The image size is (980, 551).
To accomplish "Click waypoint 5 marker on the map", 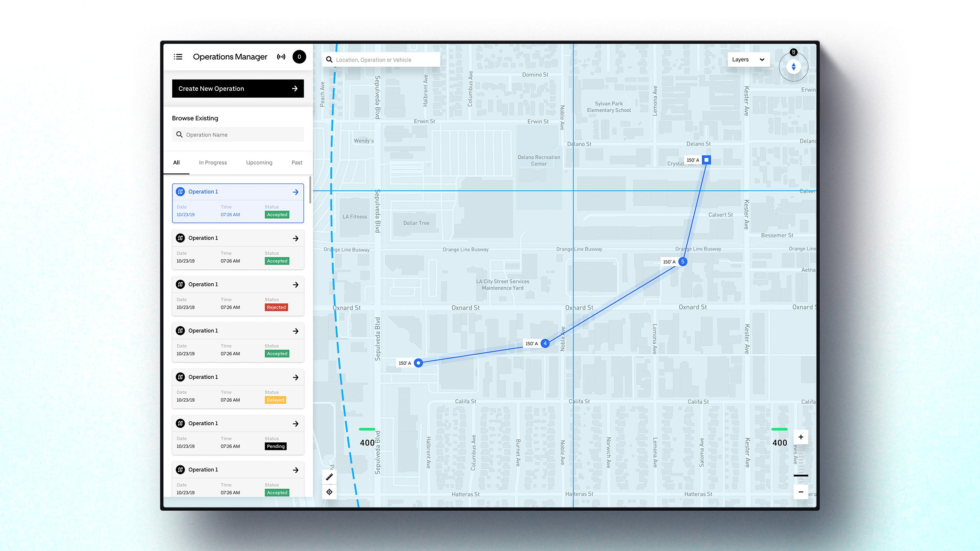I will point(682,262).
